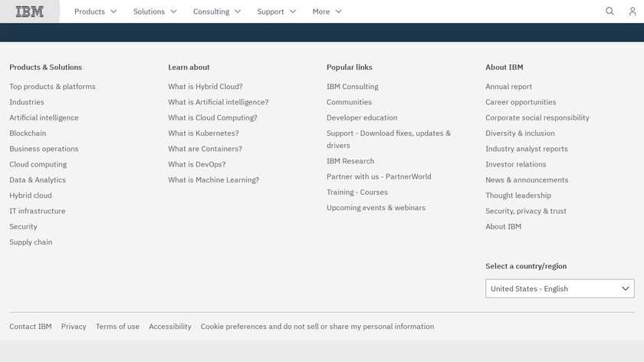
Task: Click the user profile icon
Action: 632,12
